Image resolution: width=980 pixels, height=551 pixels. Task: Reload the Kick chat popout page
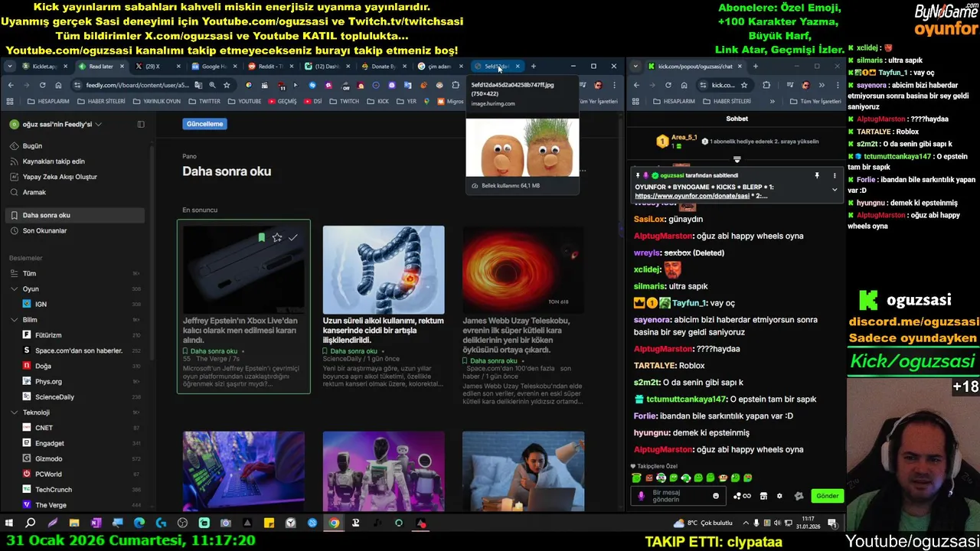coord(668,85)
